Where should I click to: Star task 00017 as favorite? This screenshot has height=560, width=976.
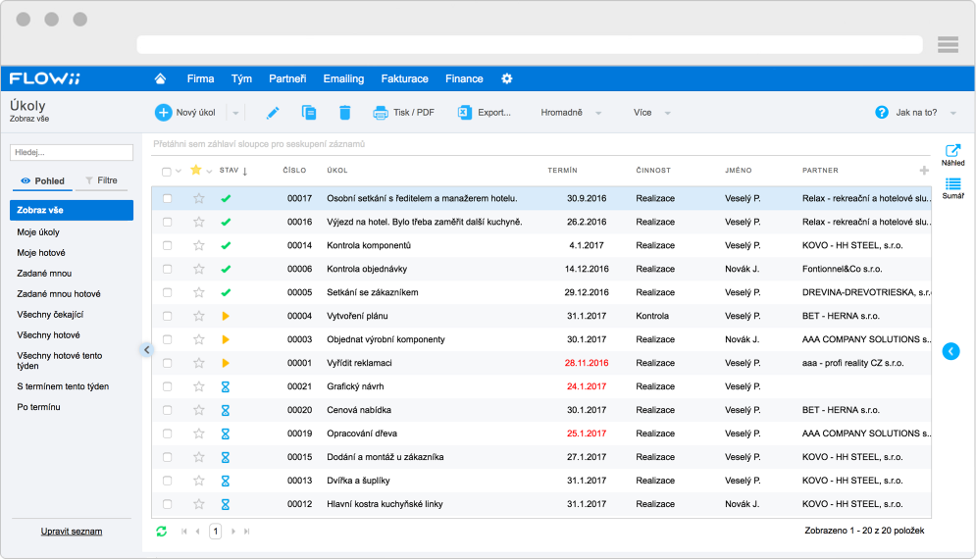click(x=198, y=198)
